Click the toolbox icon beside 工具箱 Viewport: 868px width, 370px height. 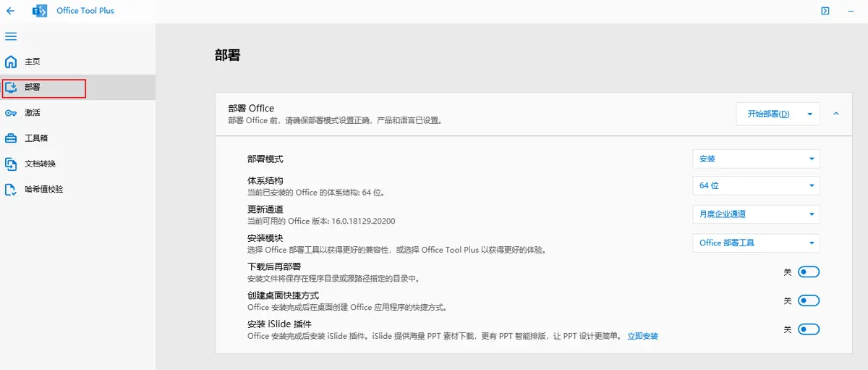[11, 138]
